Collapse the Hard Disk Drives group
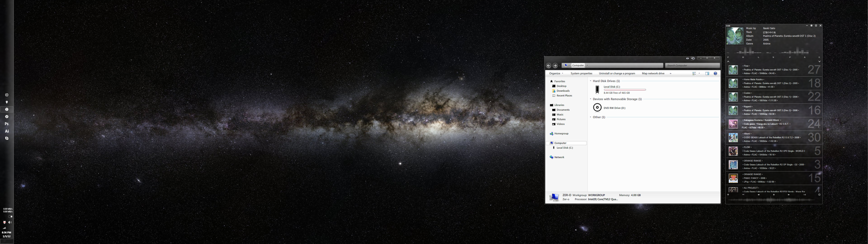Image resolution: width=868 pixels, height=244 pixels. pyautogui.click(x=591, y=81)
